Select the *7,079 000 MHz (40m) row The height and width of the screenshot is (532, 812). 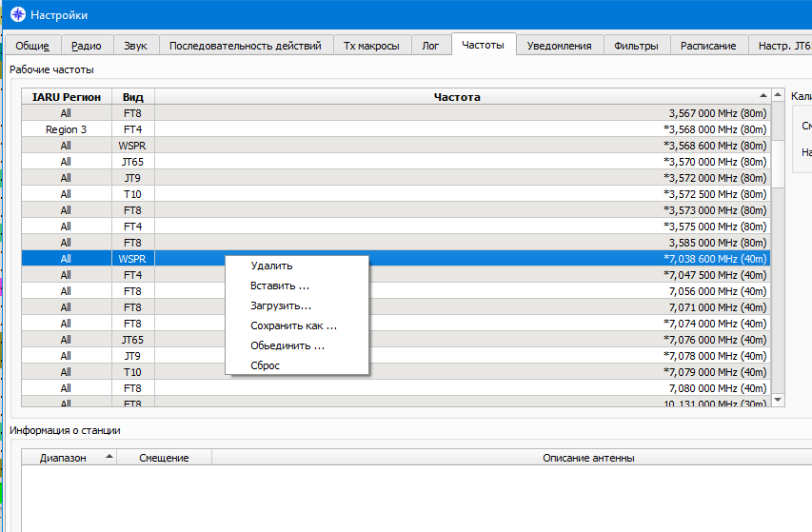pos(396,371)
